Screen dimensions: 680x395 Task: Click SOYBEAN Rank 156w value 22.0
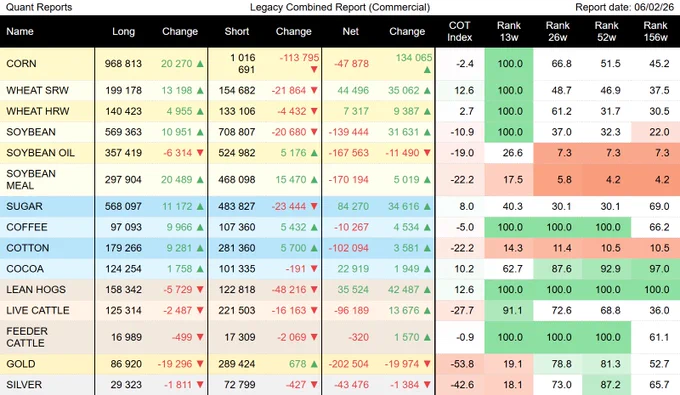(659, 132)
